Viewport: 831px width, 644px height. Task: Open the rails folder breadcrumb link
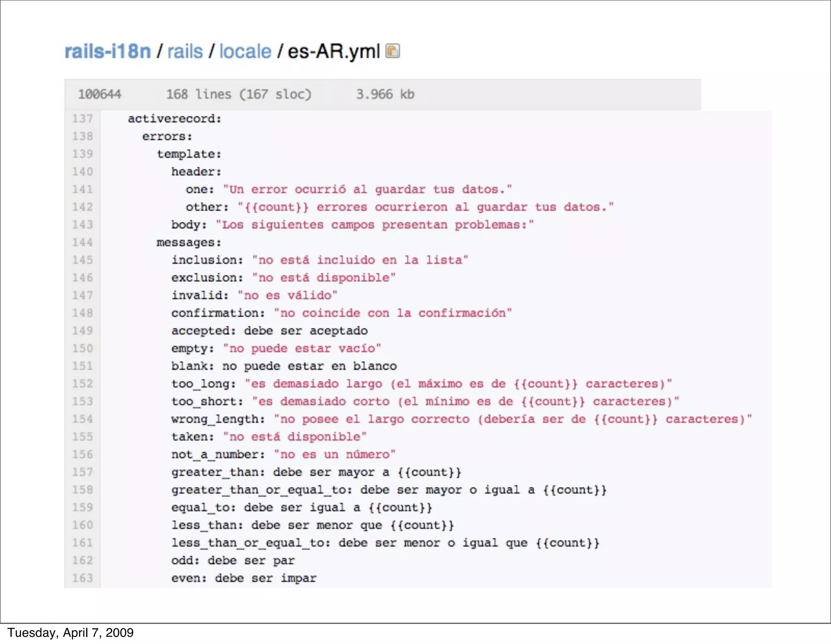[x=185, y=52]
